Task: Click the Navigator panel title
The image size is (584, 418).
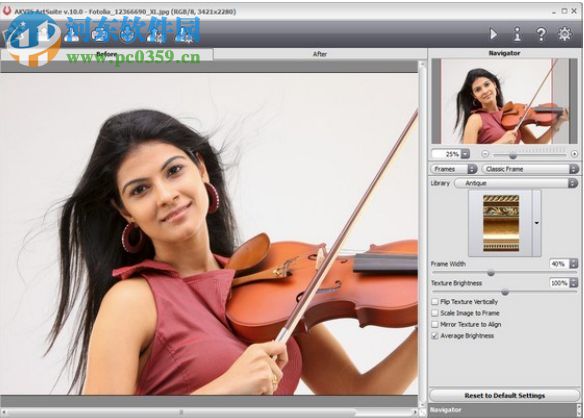Action: (x=504, y=53)
